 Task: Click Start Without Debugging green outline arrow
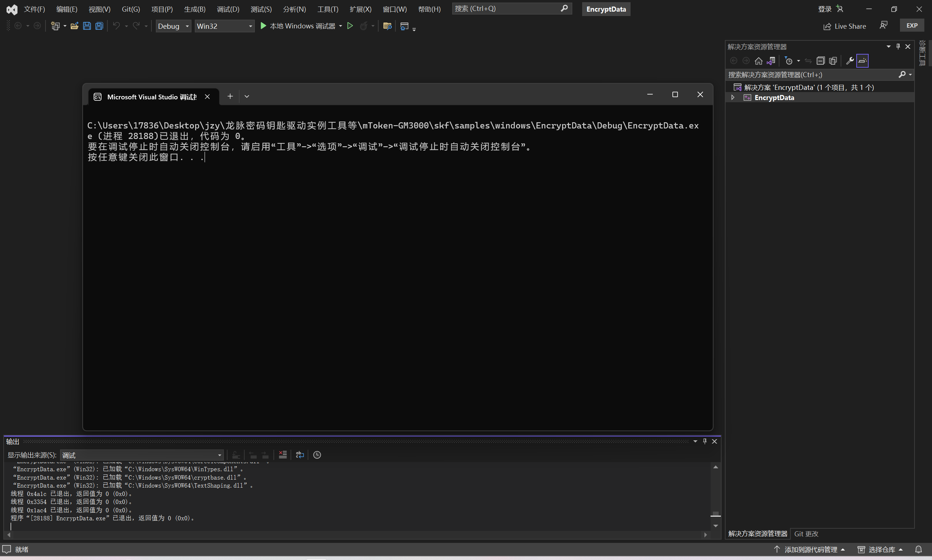[350, 26]
